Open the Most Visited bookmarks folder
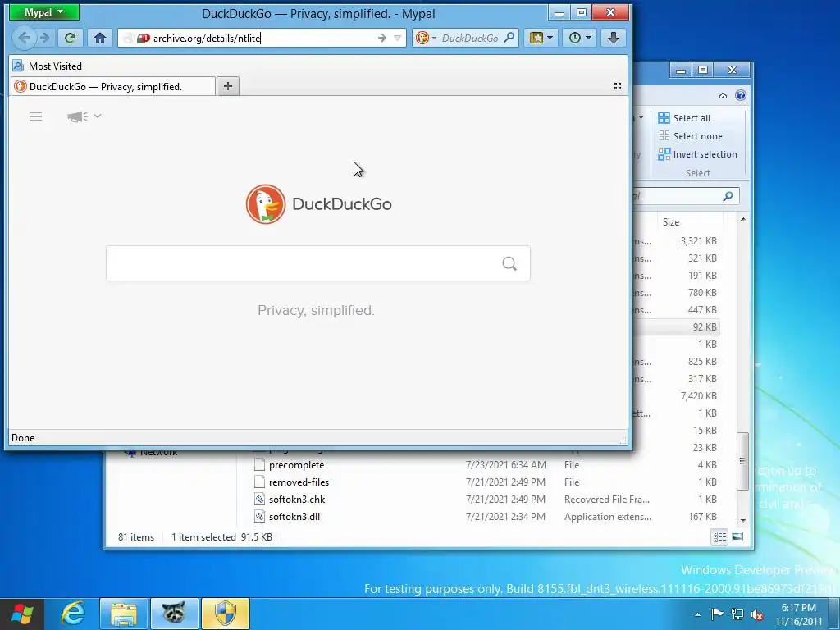The width and height of the screenshot is (840, 630). tap(48, 66)
